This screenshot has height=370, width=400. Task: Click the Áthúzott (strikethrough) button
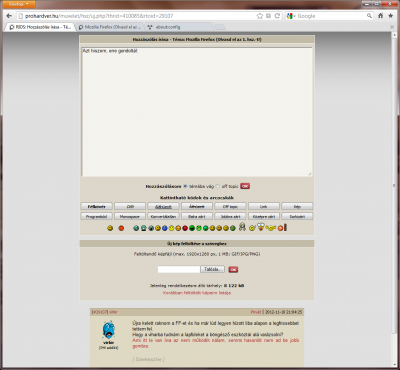tap(197, 207)
